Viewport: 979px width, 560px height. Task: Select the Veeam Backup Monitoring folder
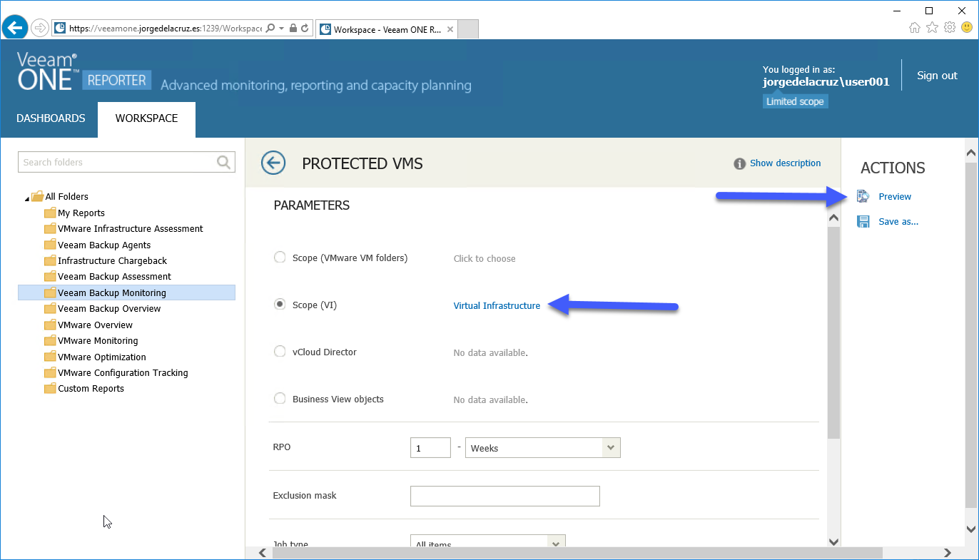126,292
